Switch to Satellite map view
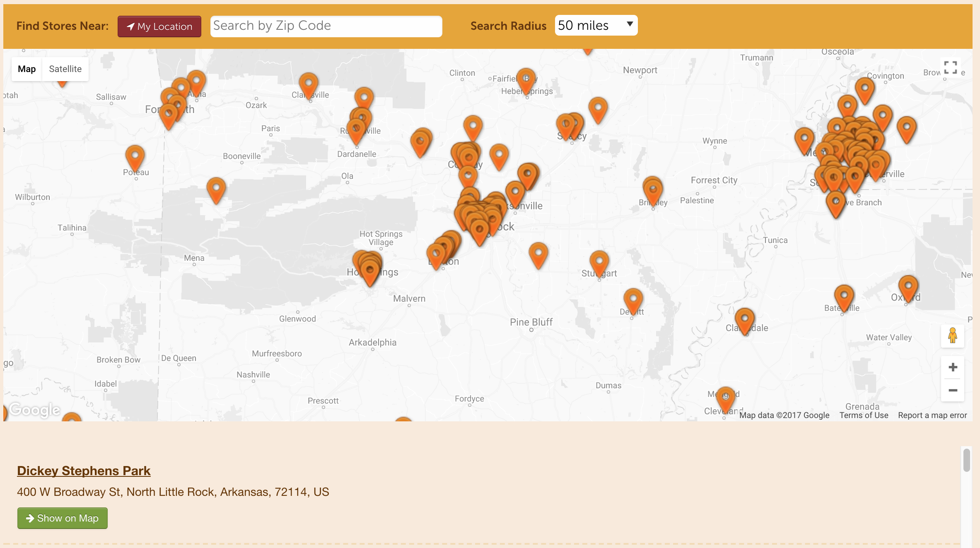980x548 pixels. [65, 69]
